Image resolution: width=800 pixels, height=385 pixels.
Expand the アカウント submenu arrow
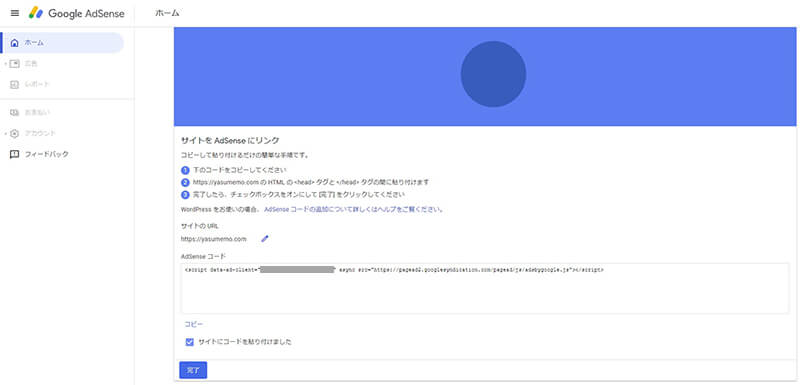point(6,134)
